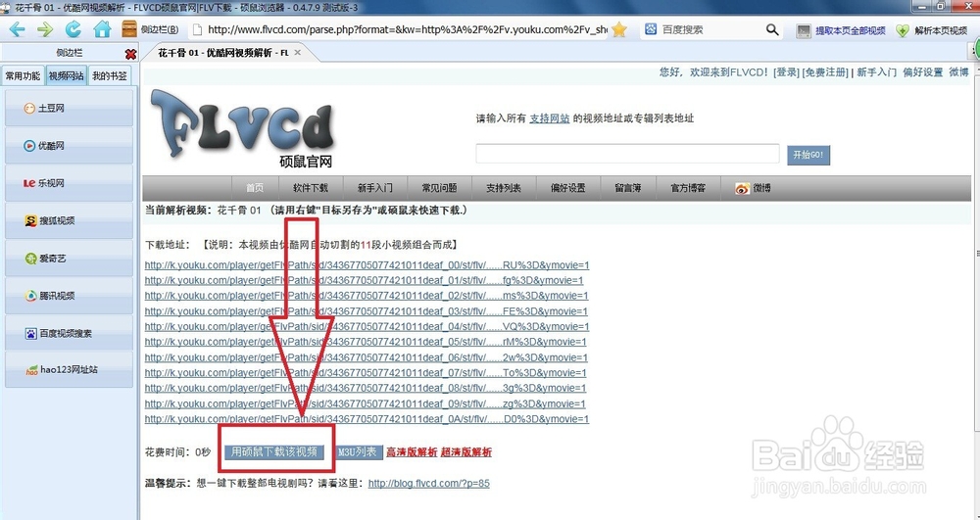Click the browser address bar
This screenshot has width=980, height=520.
(x=400, y=29)
